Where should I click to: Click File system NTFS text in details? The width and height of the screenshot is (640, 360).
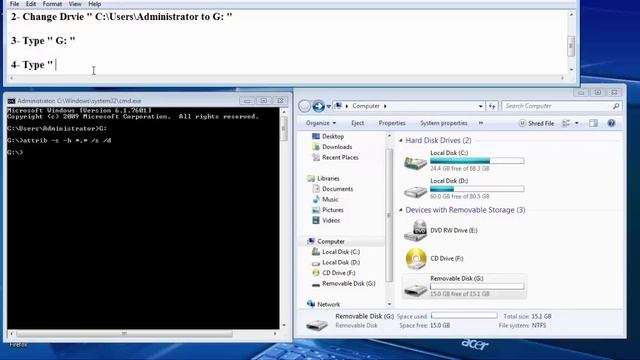pos(522,326)
